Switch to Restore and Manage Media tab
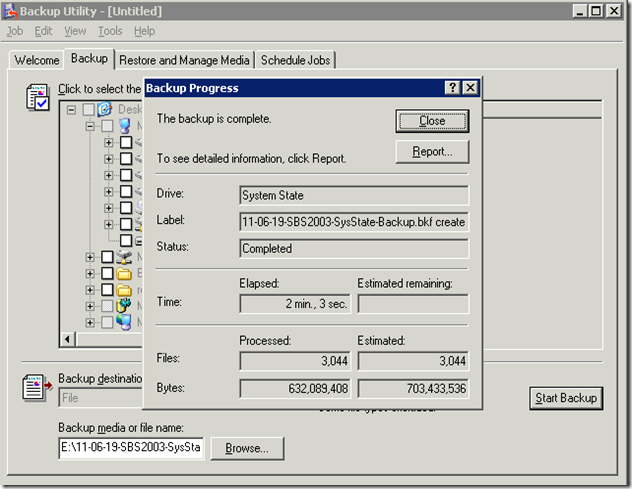The height and width of the screenshot is (489, 632). [x=184, y=60]
